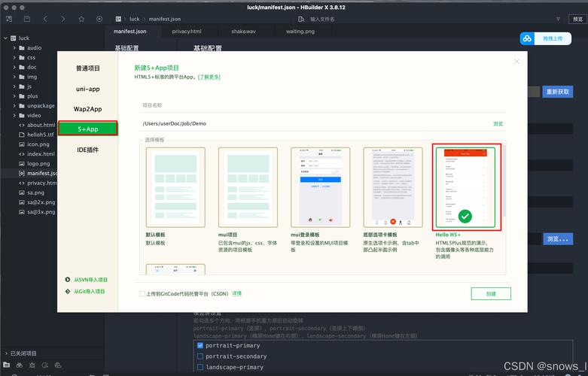Click the save icon in toolbar

[26, 19]
